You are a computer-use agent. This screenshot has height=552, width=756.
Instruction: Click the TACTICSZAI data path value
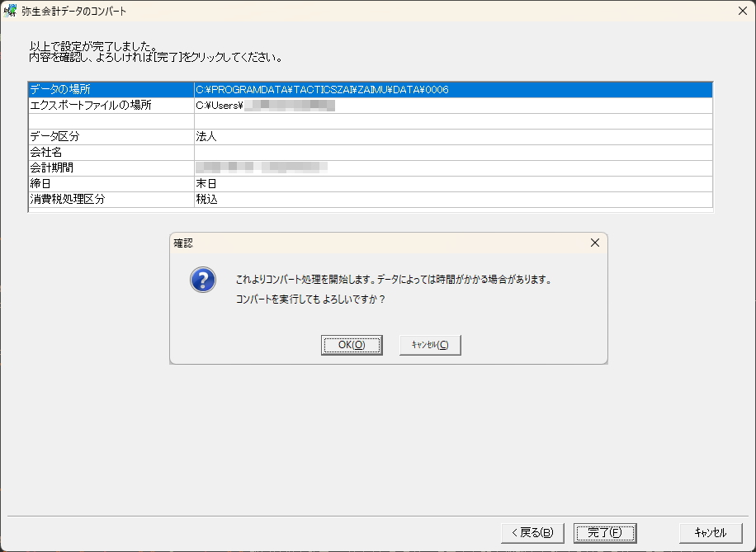tap(322, 90)
